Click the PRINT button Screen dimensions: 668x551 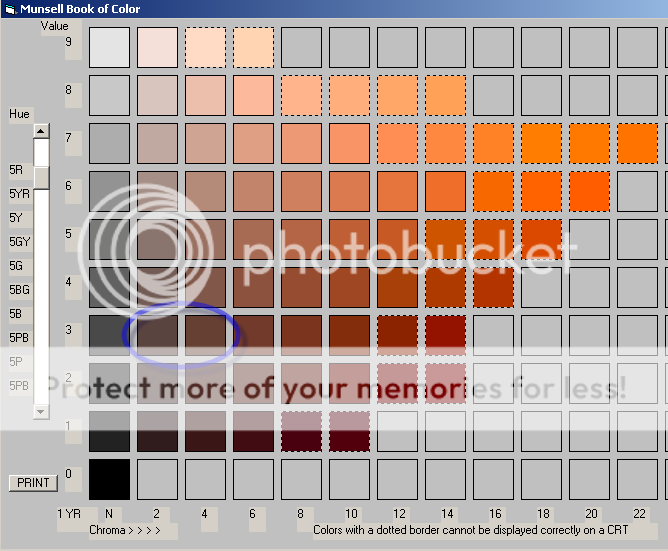click(x=33, y=483)
